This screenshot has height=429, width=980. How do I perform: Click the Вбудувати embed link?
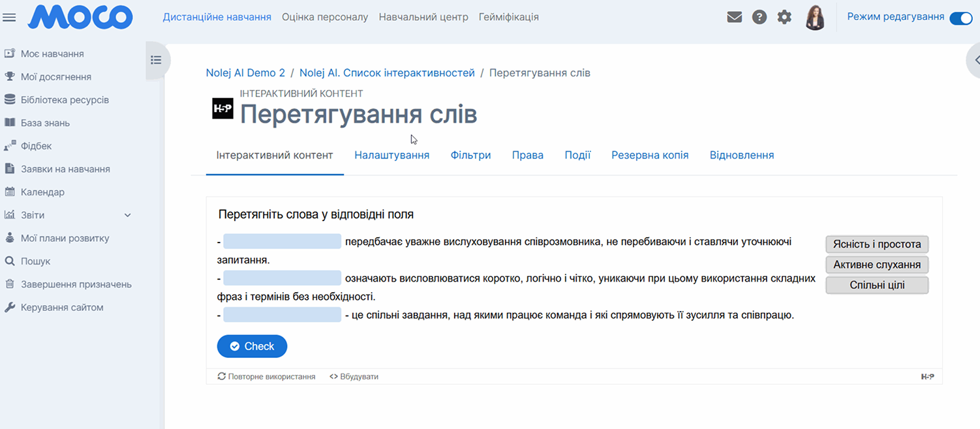click(354, 377)
